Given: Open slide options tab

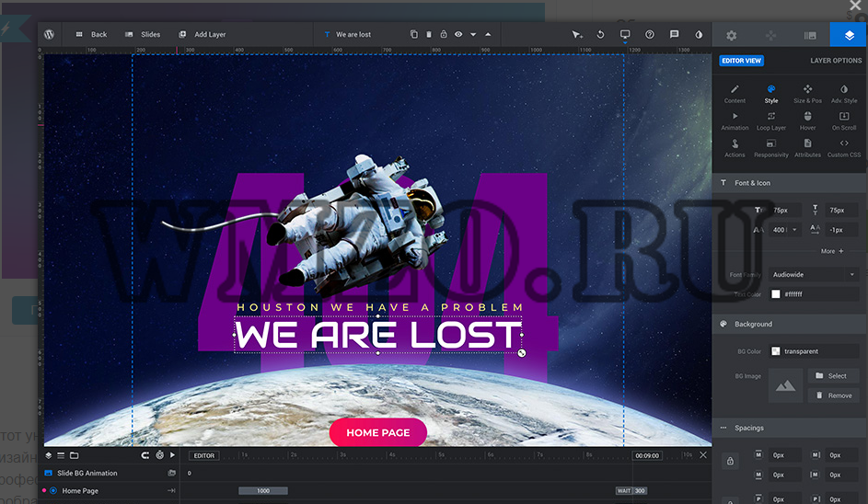Looking at the screenshot, I should (x=810, y=35).
